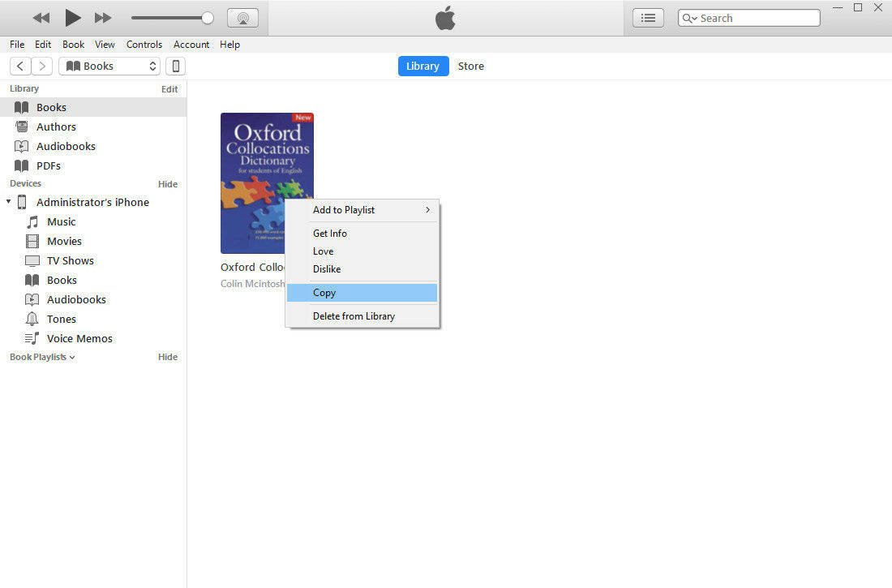Click Hide next to Devices heading
This screenshot has height=588, width=892.
(x=168, y=184)
